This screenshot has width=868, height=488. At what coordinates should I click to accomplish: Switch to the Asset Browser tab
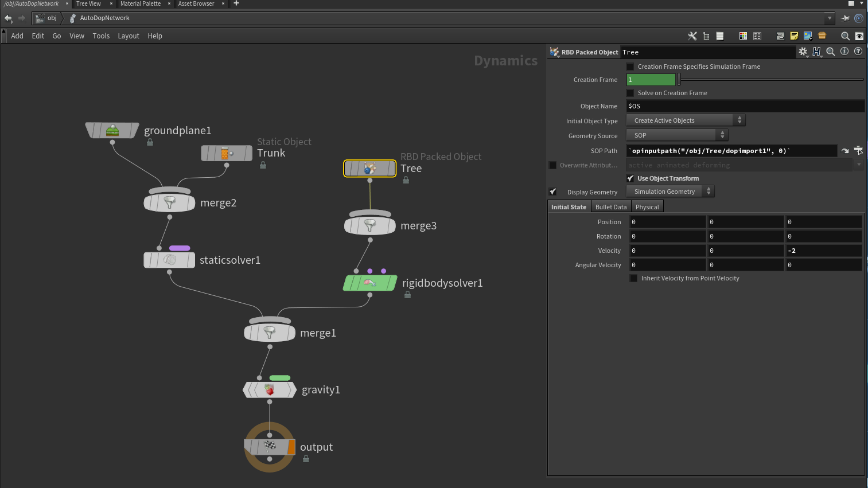[196, 3]
